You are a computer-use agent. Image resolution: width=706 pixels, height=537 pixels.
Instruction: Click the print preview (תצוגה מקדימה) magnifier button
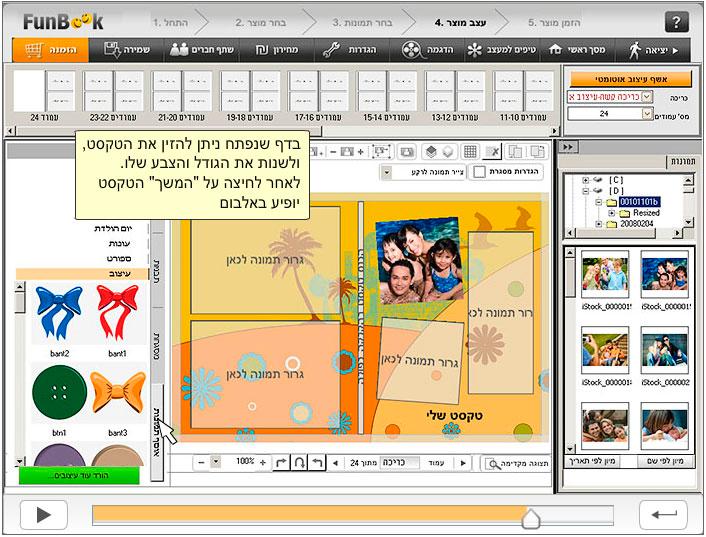[x=518, y=464]
